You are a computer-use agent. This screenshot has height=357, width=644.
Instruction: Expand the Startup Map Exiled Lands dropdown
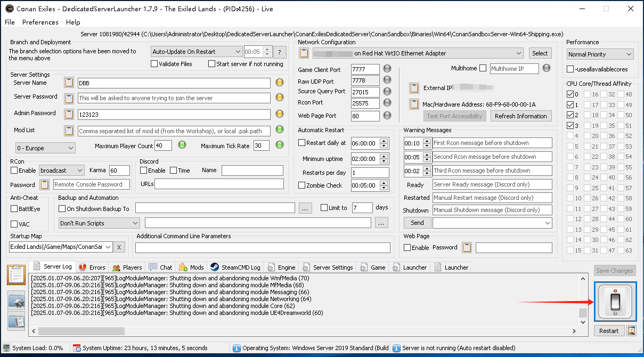[61, 247]
